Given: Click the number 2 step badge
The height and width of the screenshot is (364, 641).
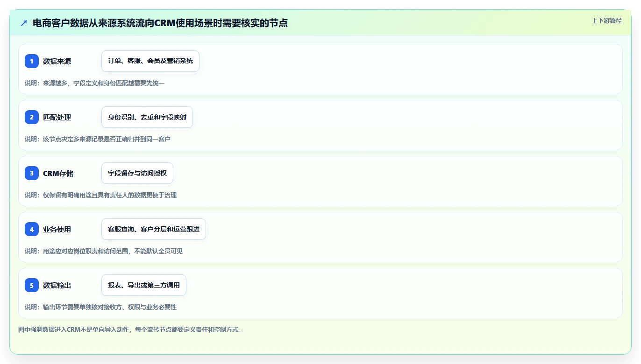Looking at the screenshot, I should (32, 117).
